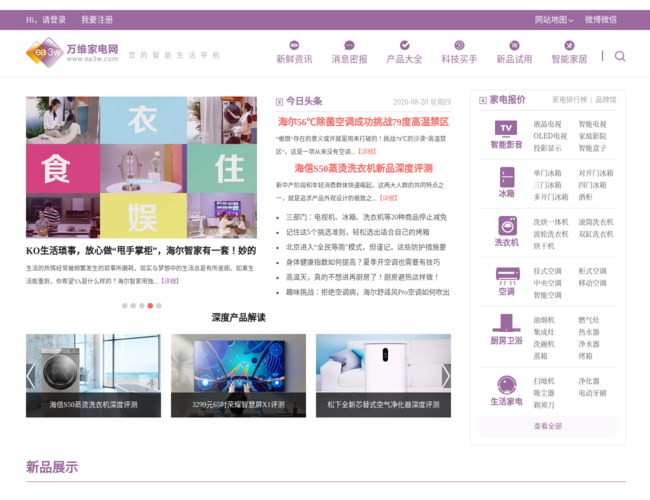Viewport: 650px width, 500px height.
Task: Select the second slideshow dot
Action: click(x=133, y=306)
